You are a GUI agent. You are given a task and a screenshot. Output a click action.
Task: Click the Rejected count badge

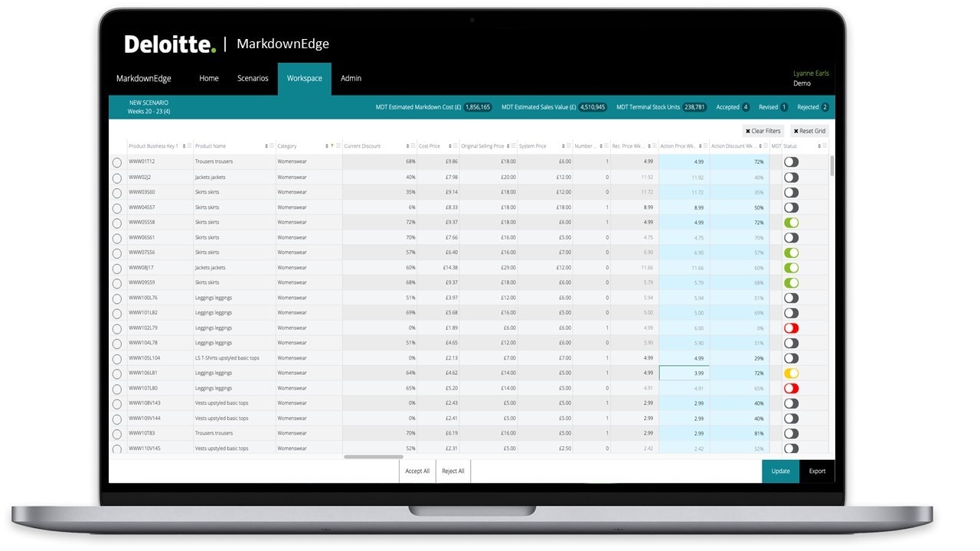pos(825,107)
